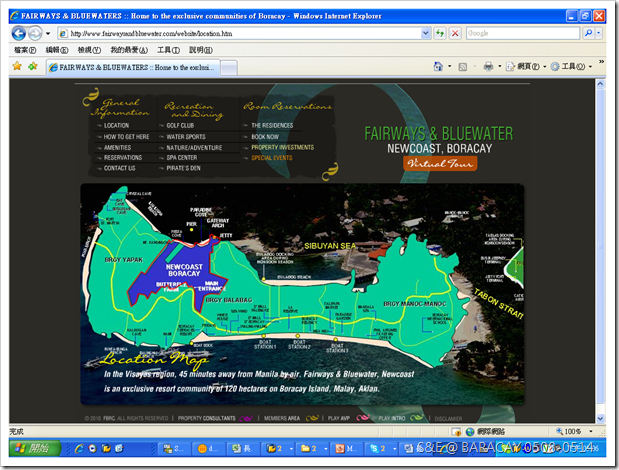Screen dimensions: 619x470
Task: Click the Add to Favorites star-plus icon
Action: [x=33, y=66]
